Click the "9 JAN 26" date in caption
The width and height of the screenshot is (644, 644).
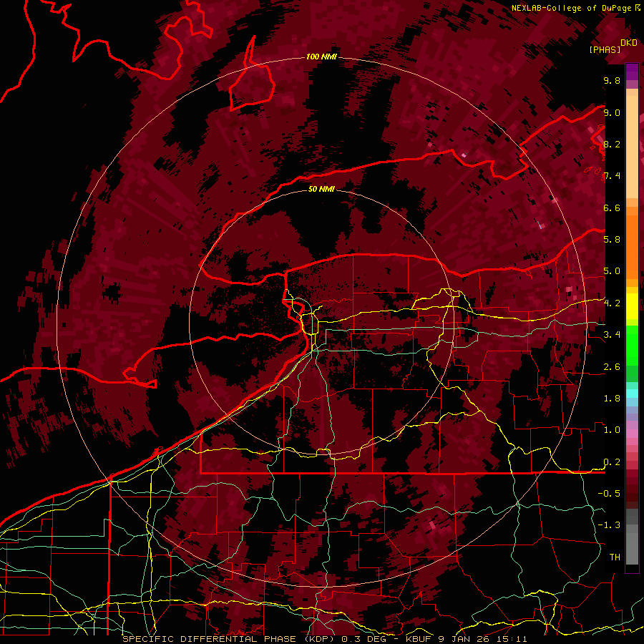tap(465, 639)
